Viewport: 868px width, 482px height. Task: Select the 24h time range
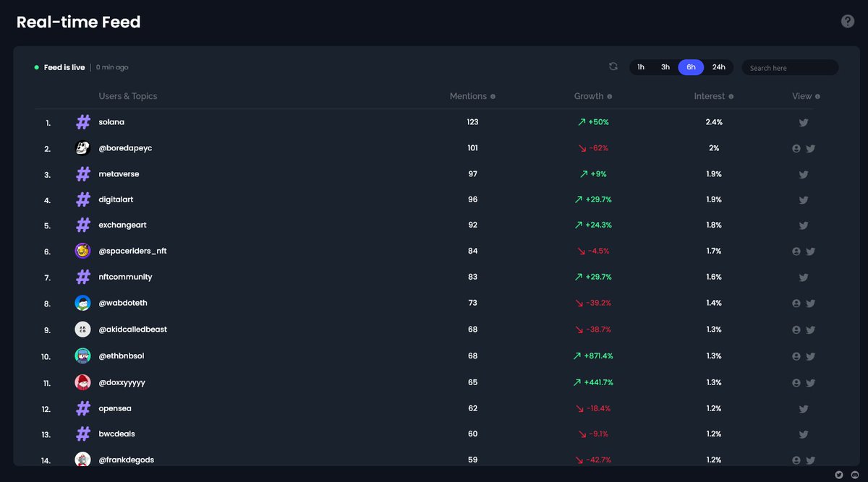coord(718,67)
